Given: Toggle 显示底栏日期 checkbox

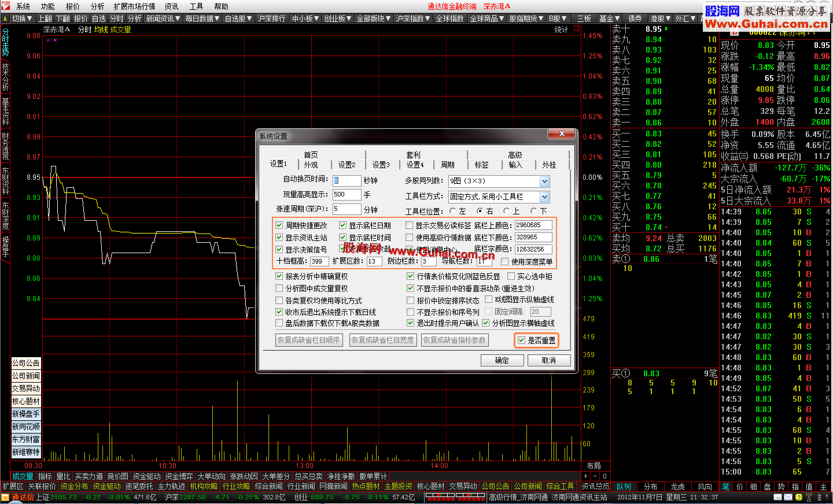Looking at the screenshot, I should pyautogui.click(x=342, y=225).
